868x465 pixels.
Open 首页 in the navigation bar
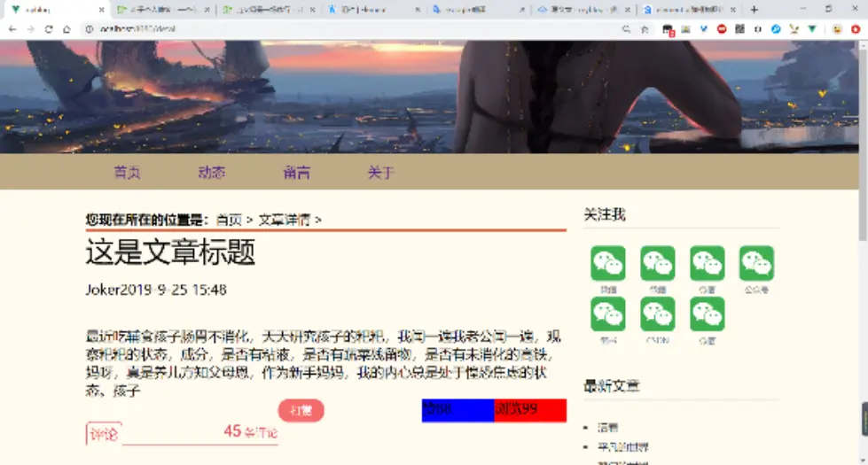coord(127,173)
